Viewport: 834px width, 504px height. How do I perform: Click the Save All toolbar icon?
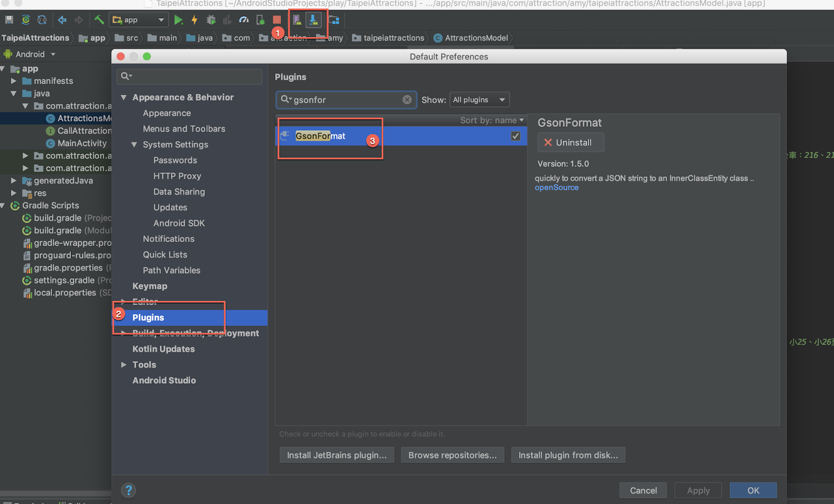click(x=9, y=20)
